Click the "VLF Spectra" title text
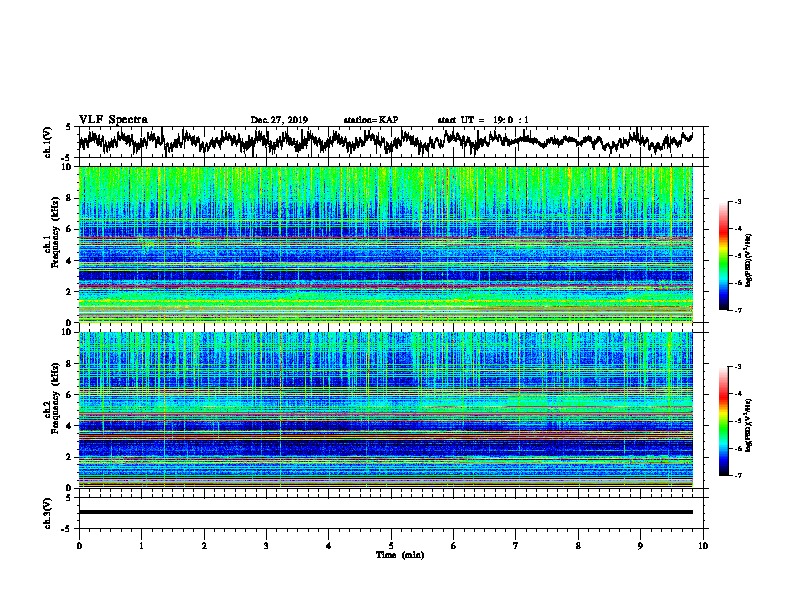Screen dimensions: 792x612 tap(113, 120)
